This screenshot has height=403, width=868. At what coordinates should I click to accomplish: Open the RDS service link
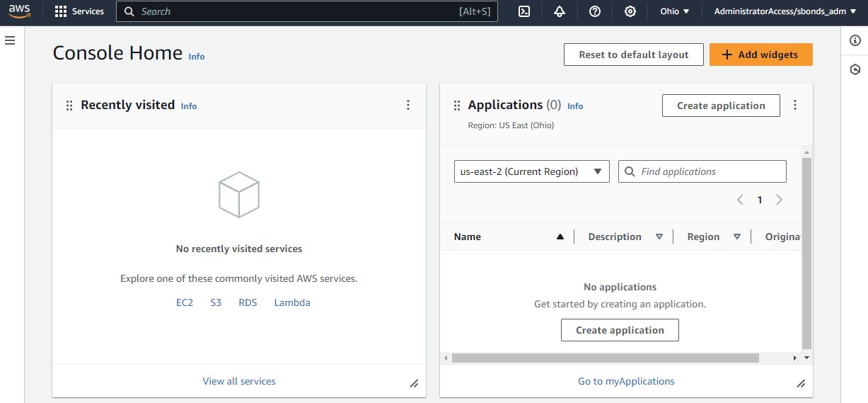point(248,302)
